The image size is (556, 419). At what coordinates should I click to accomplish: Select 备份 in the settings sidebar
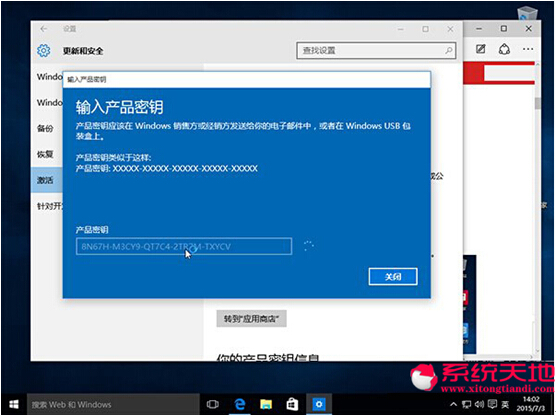click(45, 128)
